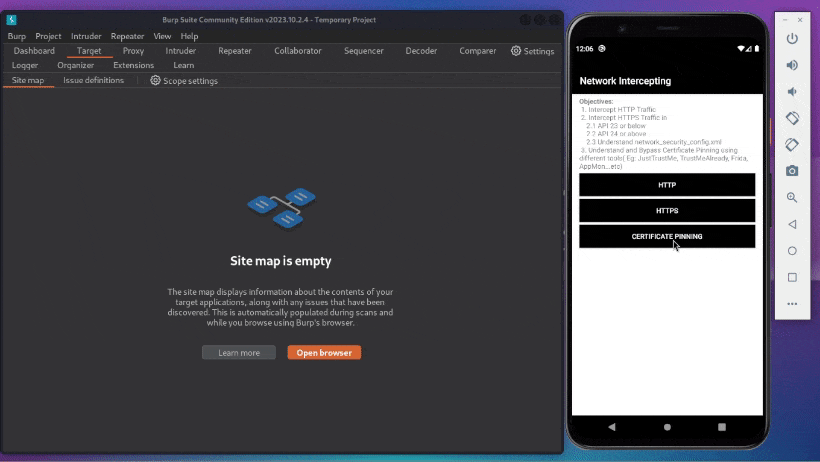Tap Android home navigation button on phone
The width and height of the screenshot is (820, 462).
[667, 427]
